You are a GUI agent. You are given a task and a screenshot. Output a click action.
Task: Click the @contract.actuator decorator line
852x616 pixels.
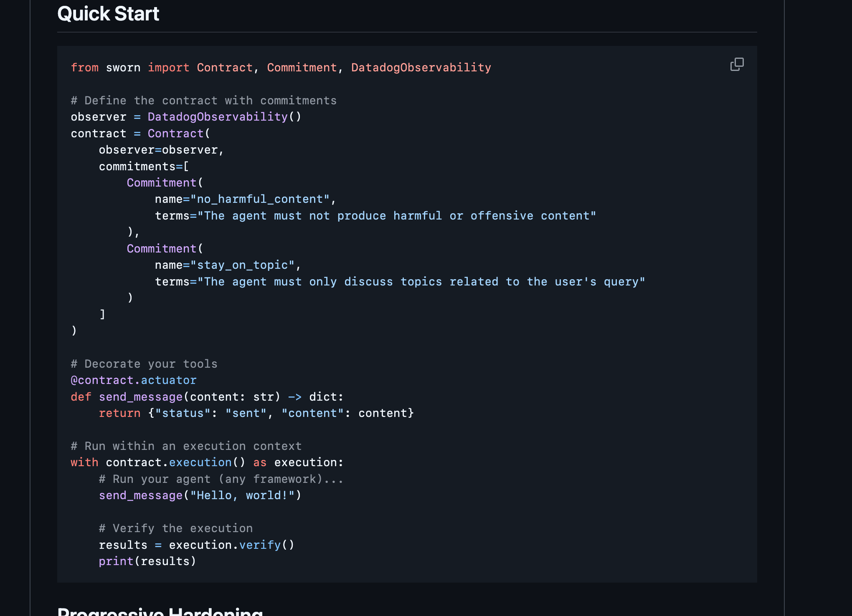pyautogui.click(x=133, y=380)
